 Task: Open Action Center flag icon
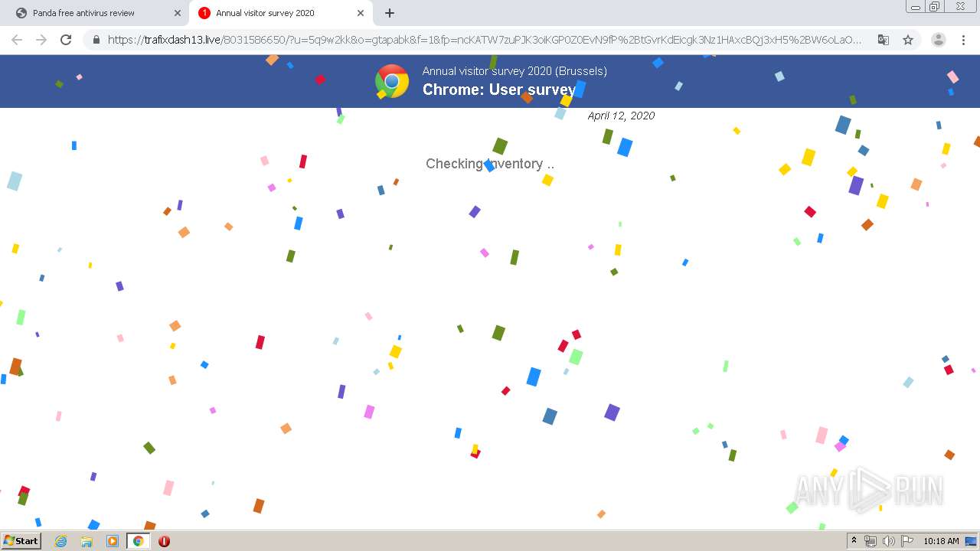[907, 541]
